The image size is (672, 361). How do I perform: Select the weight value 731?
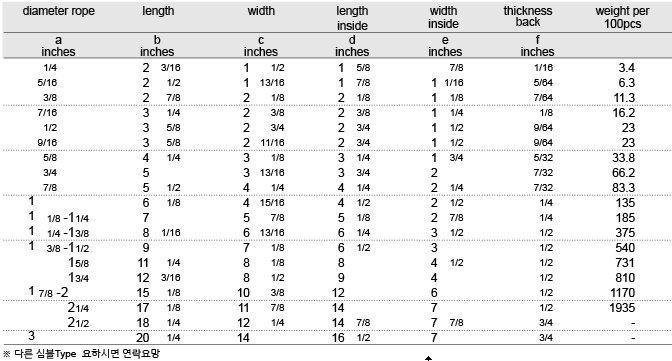click(625, 263)
